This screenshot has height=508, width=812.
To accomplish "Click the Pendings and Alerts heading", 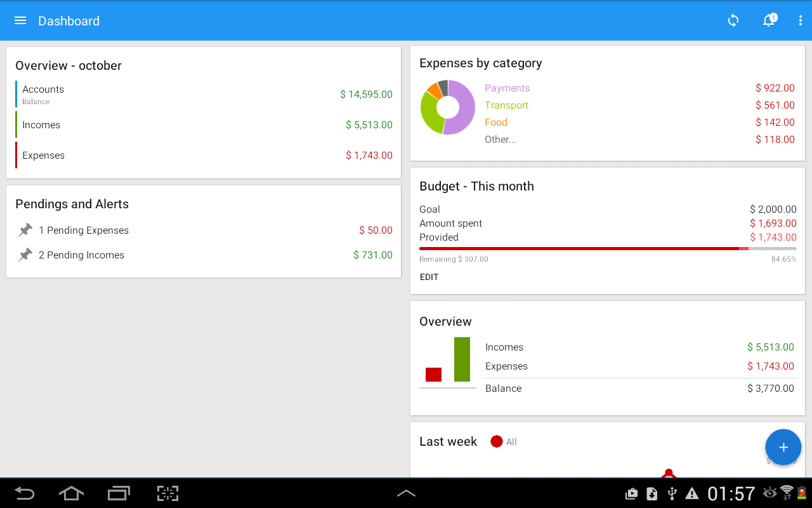I will pos(72,204).
